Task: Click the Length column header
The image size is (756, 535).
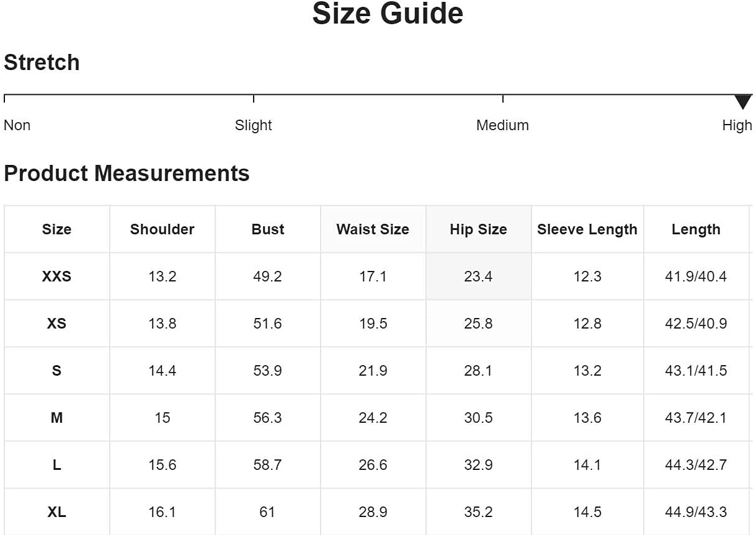Action: (696, 229)
